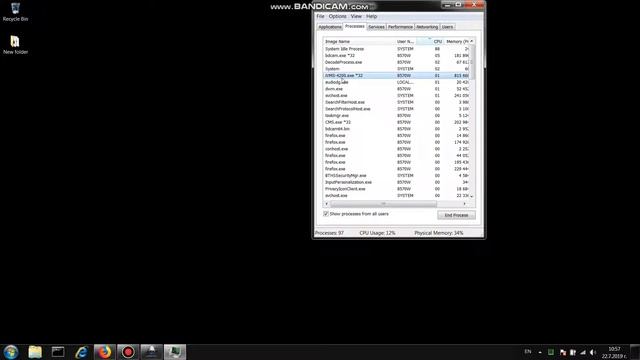Viewport: 640px width, 360px height.
Task: Switch to Firefox on the taskbar
Action: pyautogui.click(x=104, y=352)
